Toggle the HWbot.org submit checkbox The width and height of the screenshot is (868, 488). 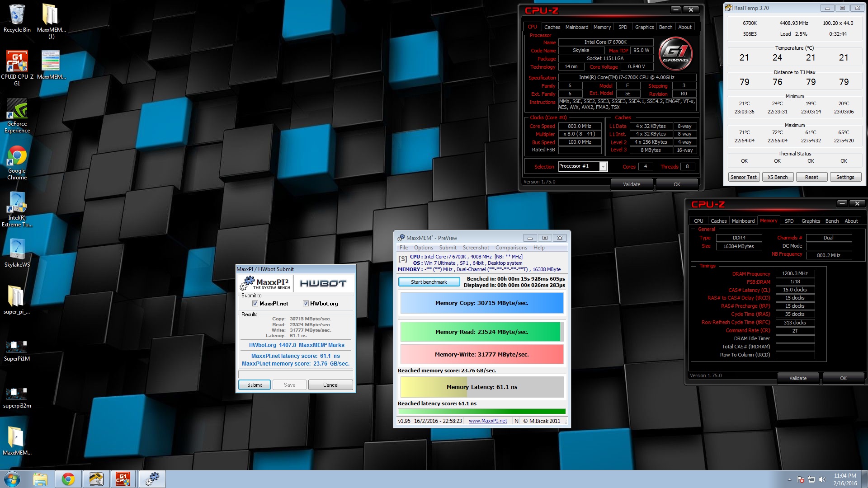[x=306, y=304]
